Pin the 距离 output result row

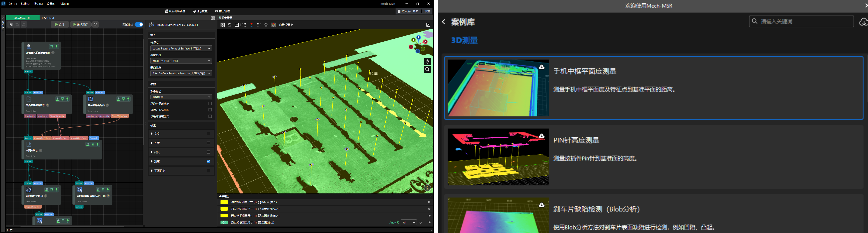(x=420, y=223)
